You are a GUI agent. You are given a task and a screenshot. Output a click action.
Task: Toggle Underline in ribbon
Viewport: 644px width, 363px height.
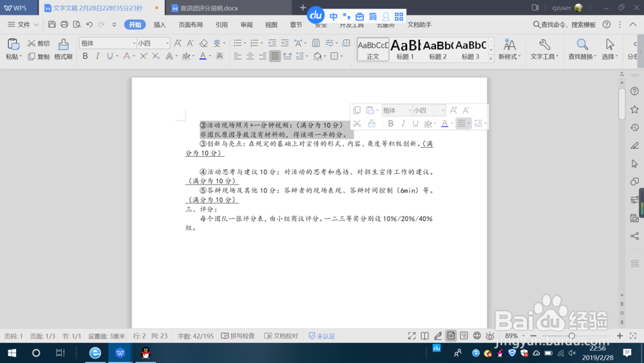tap(109, 56)
